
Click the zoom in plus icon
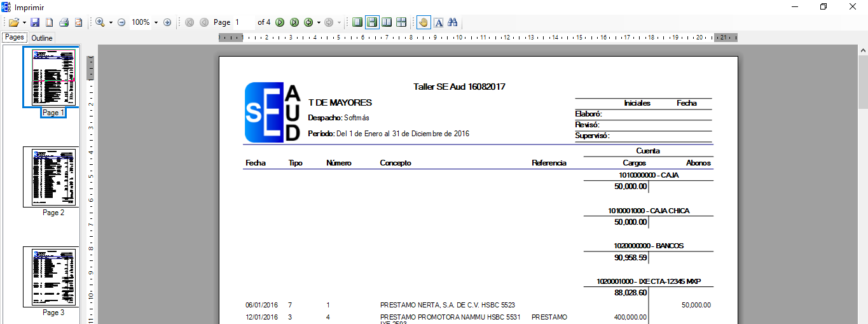tap(167, 22)
